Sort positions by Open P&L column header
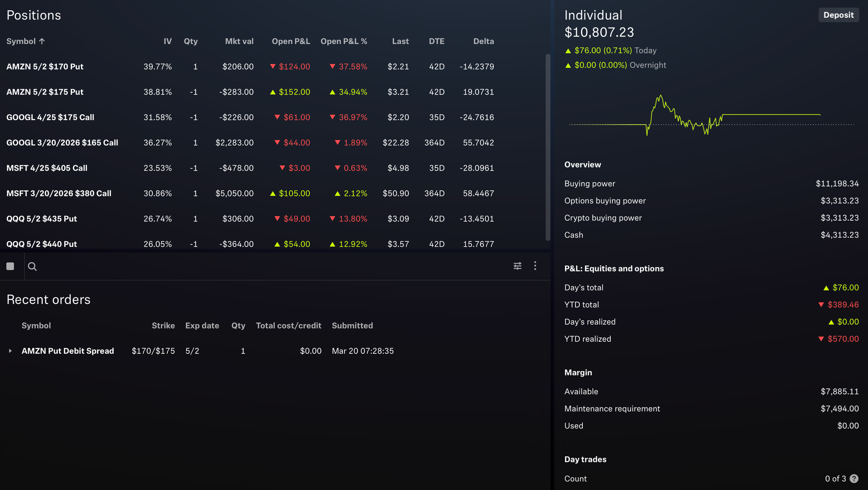The width and height of the screenshot is (868, 490). [x=291, y=41]
